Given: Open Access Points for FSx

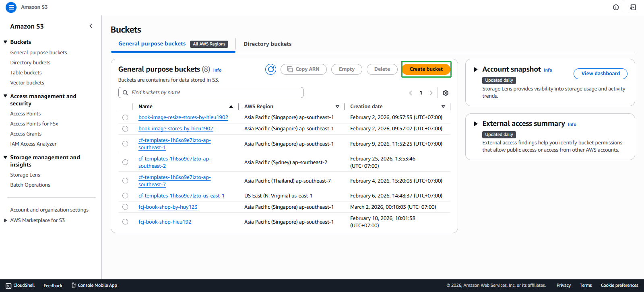Looking at the screenshot, I should [34, 124].
